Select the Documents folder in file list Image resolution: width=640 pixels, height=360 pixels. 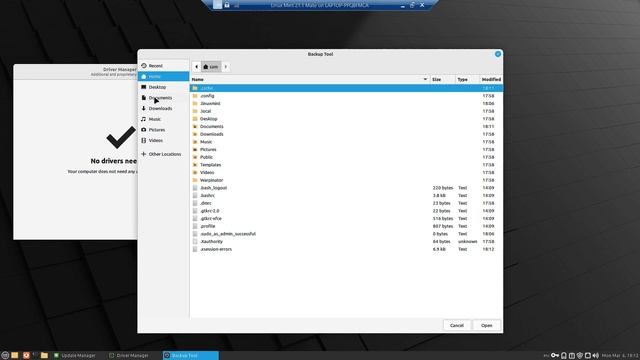click(346, 127)
